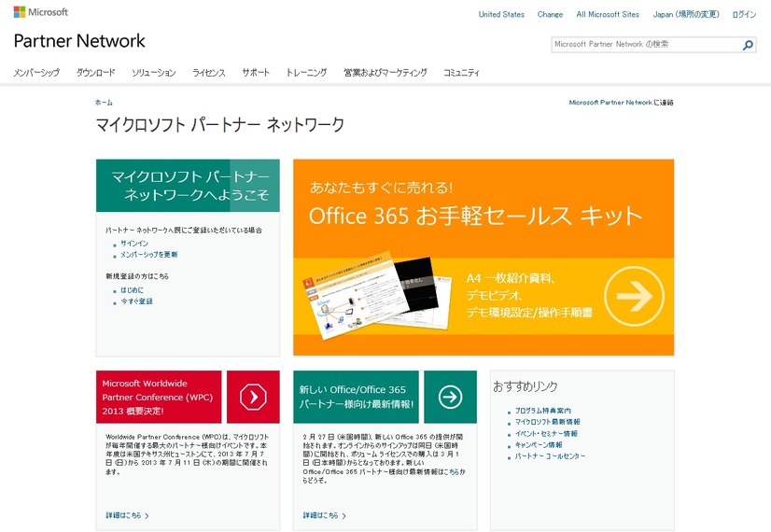Click 詳細はこちら under Office 365 card
Image resolution: width=771 pixels, height=532 pixels.
pos(325,515)
